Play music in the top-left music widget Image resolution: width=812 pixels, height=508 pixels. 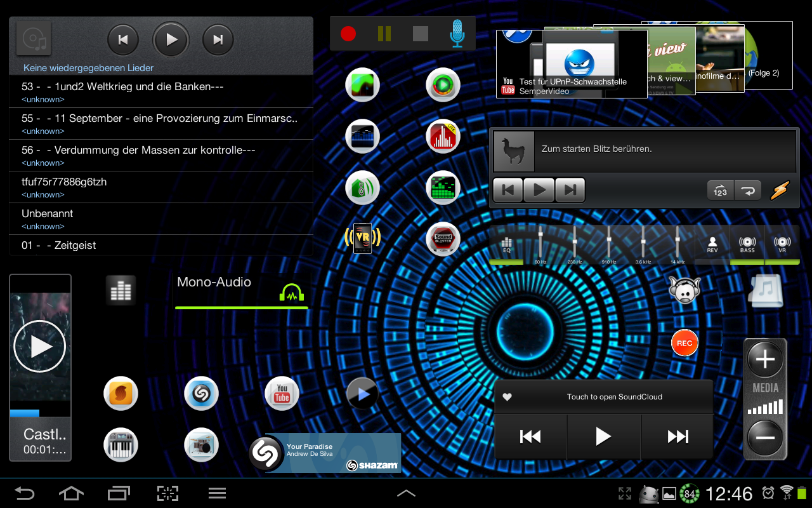click(171, 39)
